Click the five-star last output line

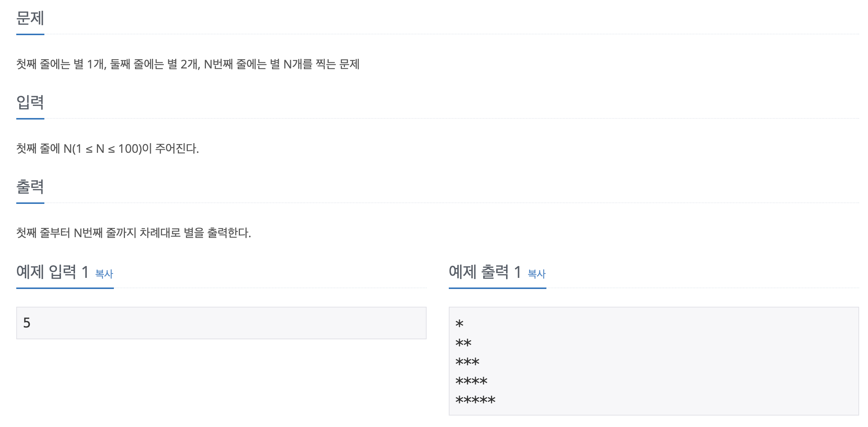coord(475,400)
